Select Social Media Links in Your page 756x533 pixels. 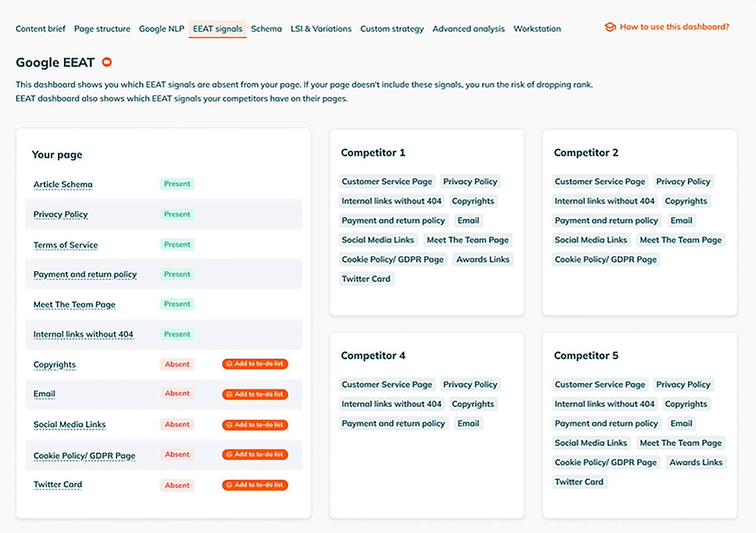pyautogui.click(x=70, y=425)
